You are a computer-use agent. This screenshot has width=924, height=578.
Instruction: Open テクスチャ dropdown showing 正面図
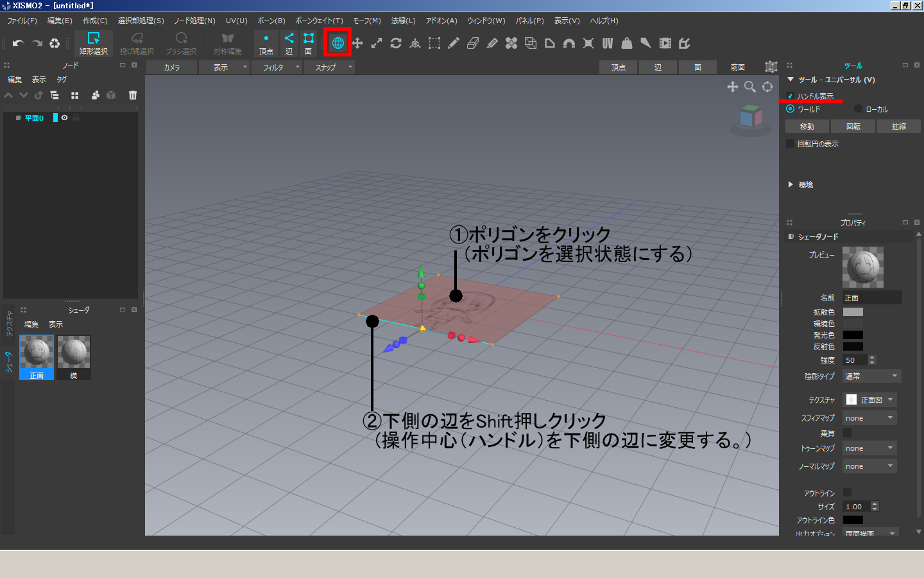869,399
